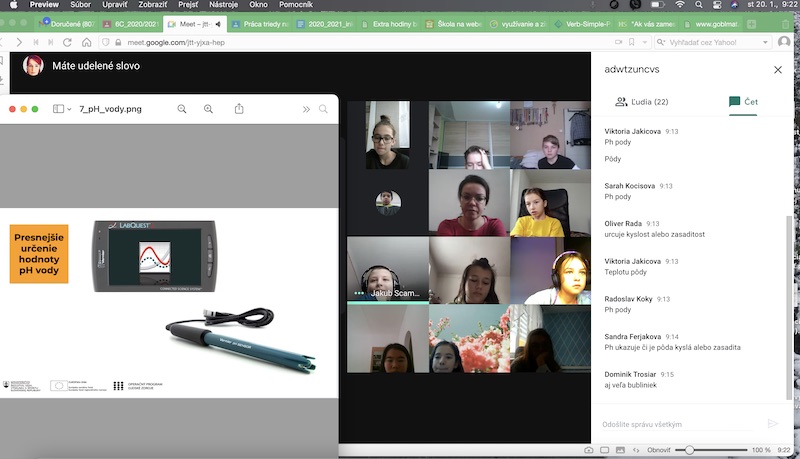
Task: Go forward in browser history
Action: click(x=19, y=42)
